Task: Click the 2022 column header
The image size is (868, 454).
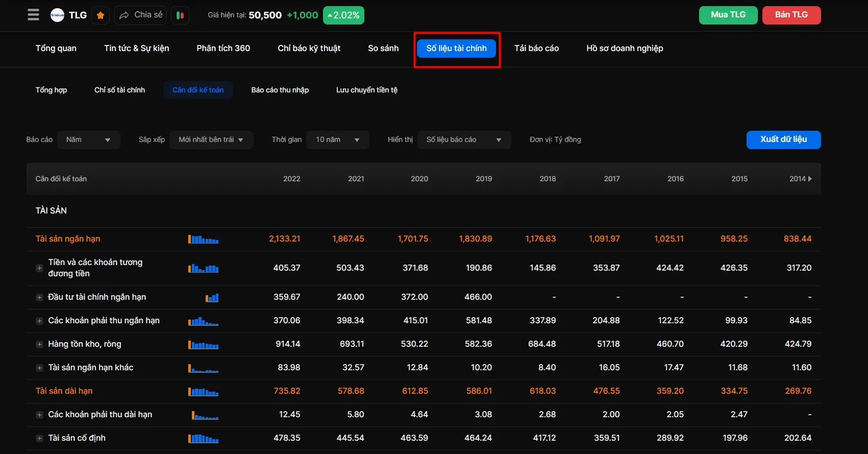Action: [291, 179]
